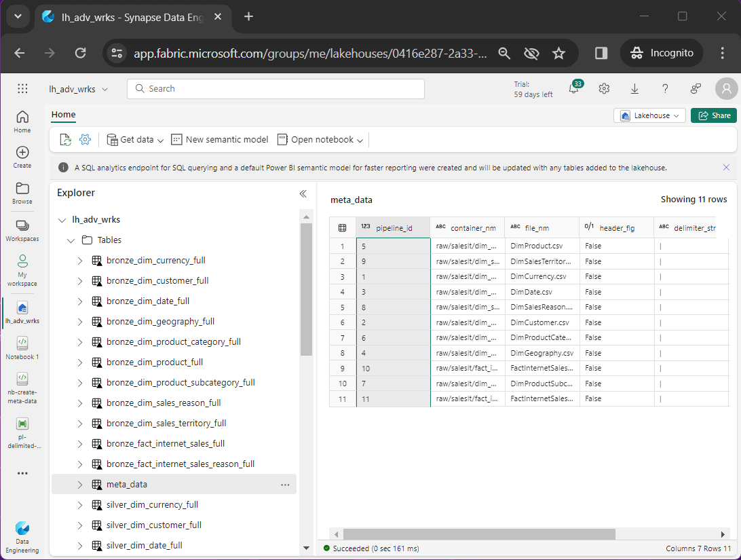Click the table grid select-all icon
741x560 pixels.
[x=342, y=228]
